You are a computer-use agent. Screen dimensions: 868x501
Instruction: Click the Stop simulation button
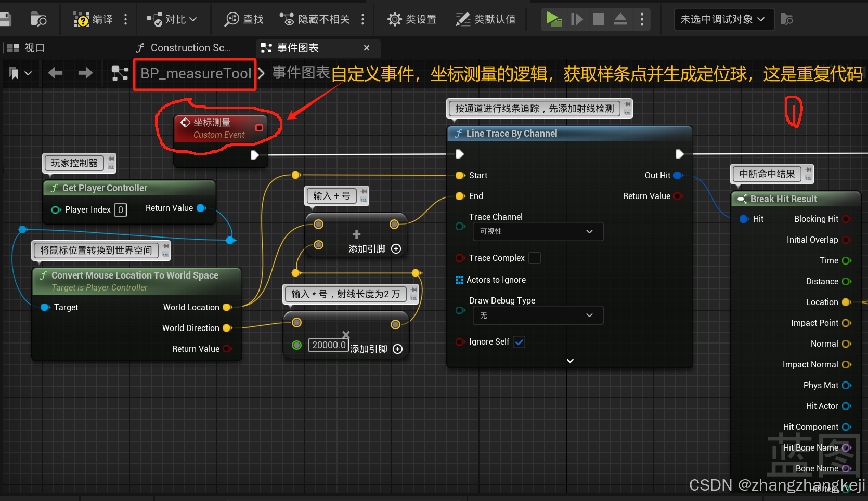coord(599,19)
